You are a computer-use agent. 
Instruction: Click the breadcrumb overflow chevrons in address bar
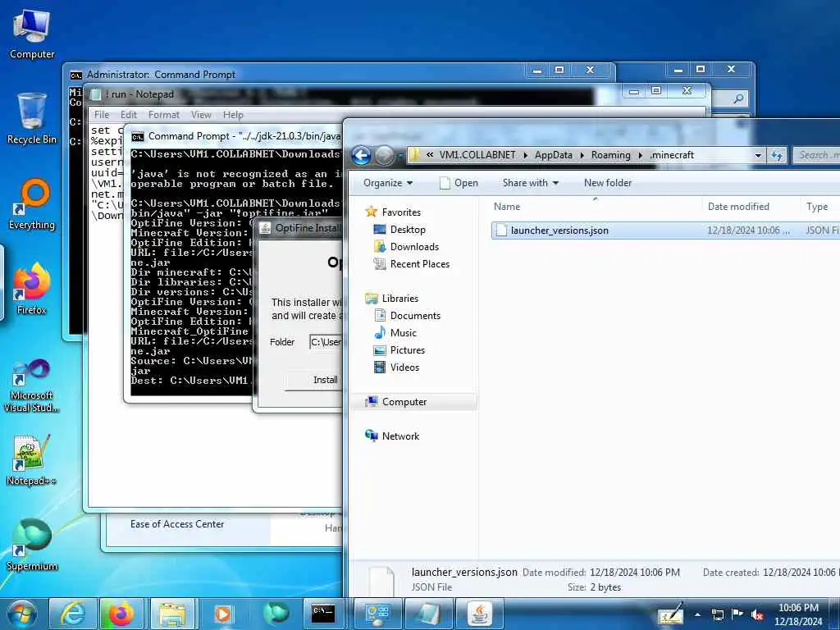click(x=430, y=155)
